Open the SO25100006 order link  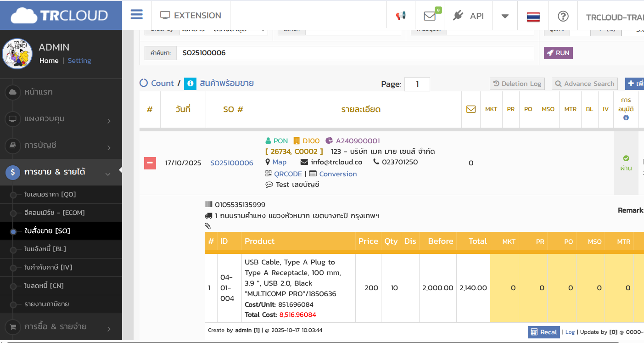[231, 163]
